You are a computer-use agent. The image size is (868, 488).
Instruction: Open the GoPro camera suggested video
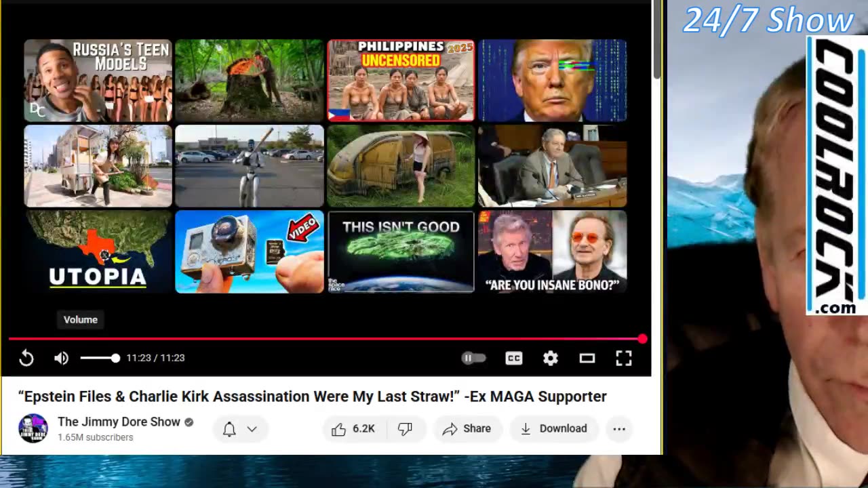point(250,251)
